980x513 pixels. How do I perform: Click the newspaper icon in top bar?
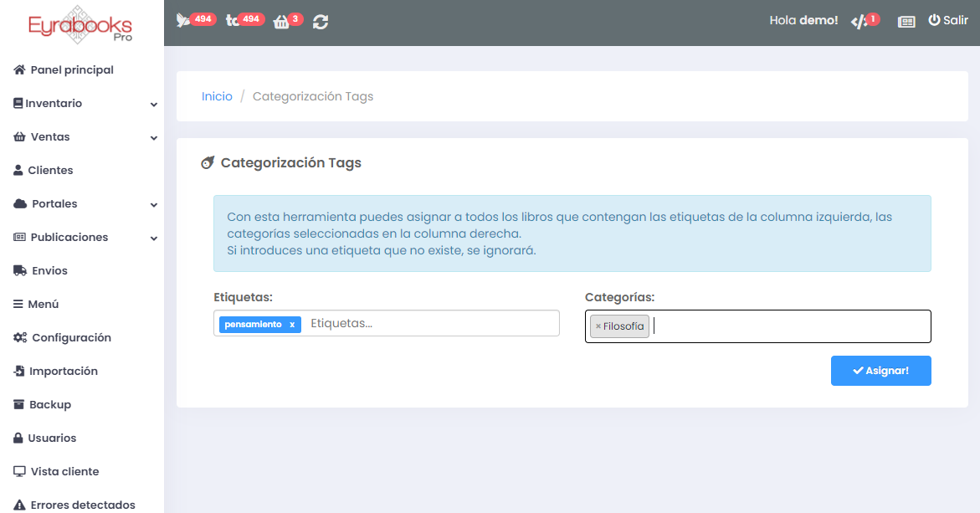[906, 22]
